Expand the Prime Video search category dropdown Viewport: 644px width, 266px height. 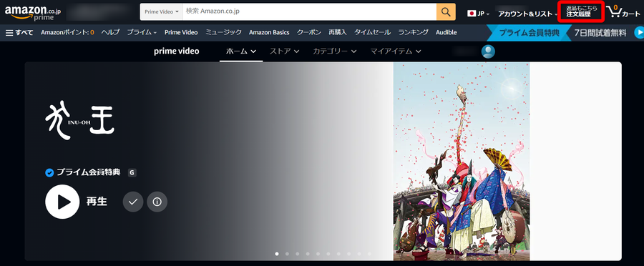click(162, 12)
